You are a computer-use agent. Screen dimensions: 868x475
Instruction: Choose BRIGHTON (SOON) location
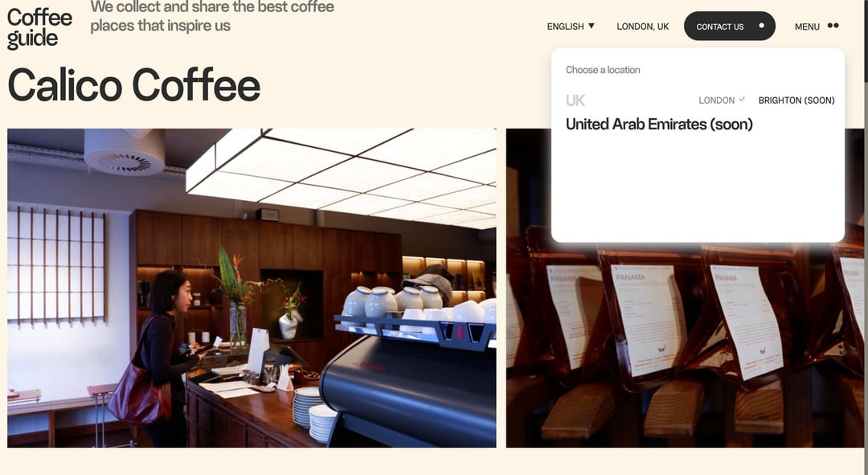click(x=796, y=100)
